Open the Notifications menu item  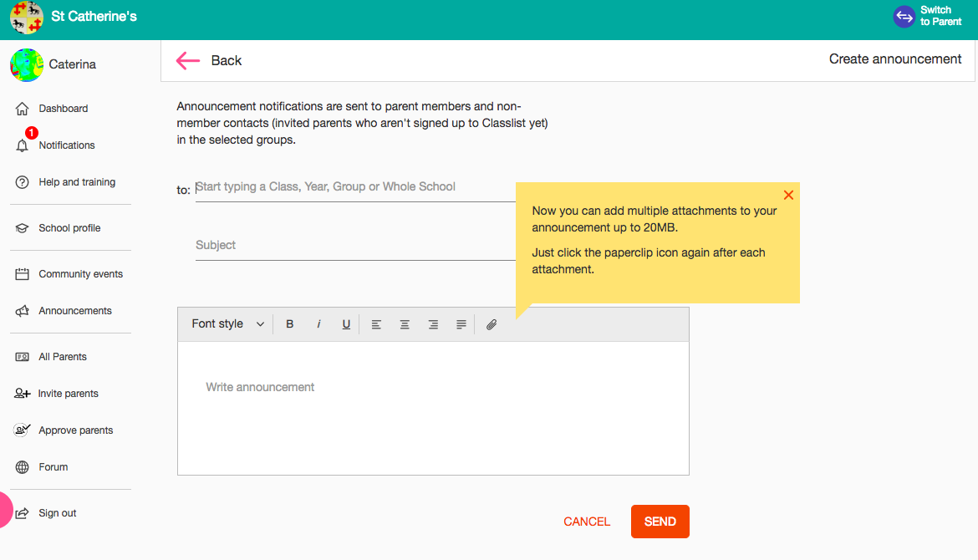point(67,145)
